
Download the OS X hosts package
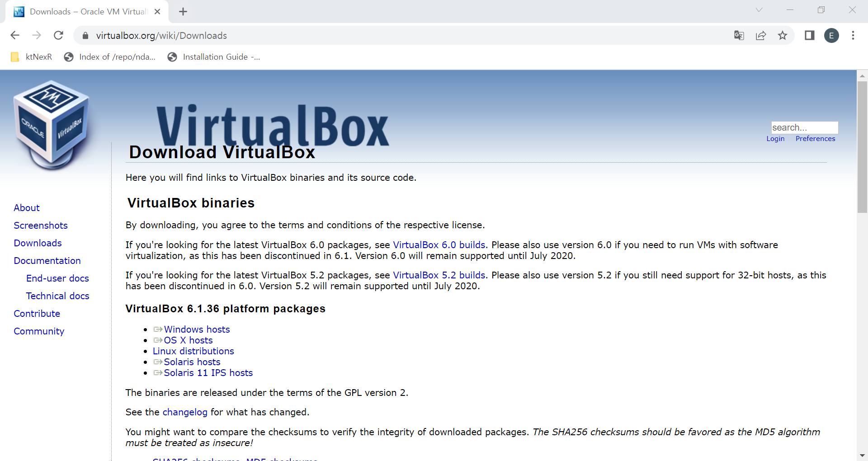coord(188,340)
